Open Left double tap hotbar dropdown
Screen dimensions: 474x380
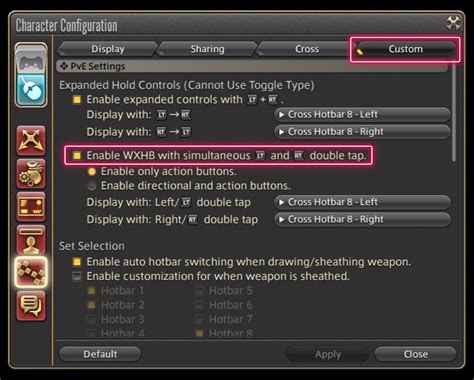(362, 202)
